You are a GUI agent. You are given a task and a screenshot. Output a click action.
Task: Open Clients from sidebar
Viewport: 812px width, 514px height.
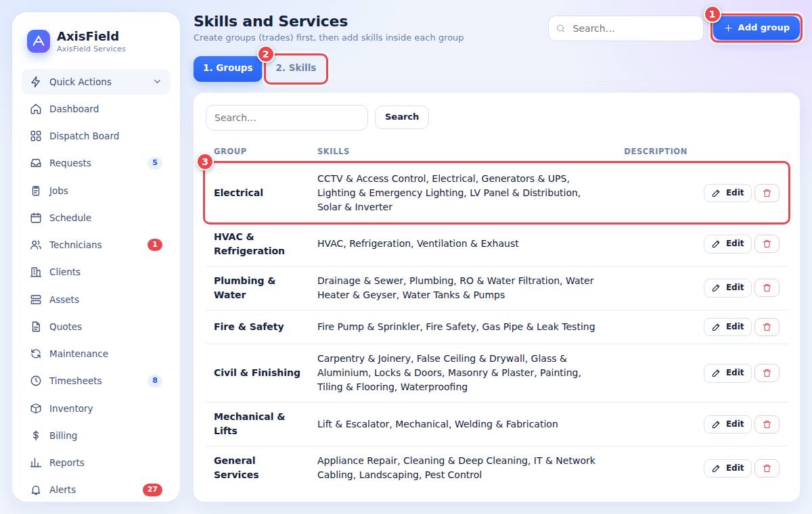click(96, 272)
